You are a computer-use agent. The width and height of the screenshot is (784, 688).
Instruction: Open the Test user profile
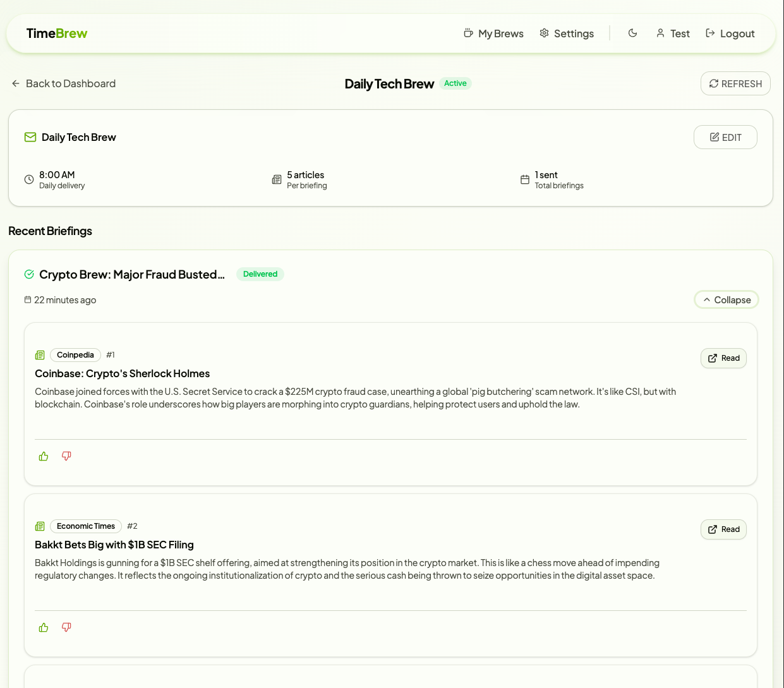click(x=673, y=33)
